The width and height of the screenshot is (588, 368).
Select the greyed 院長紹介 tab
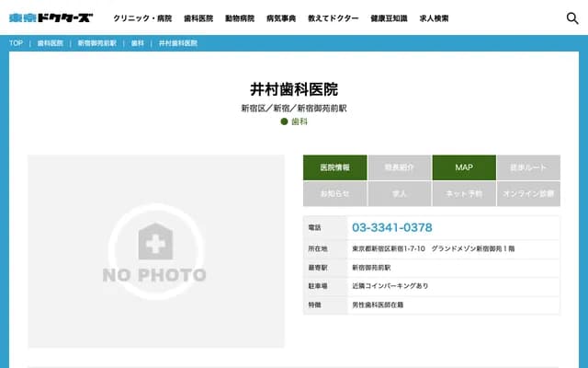pyautogui.click(x=400, y=167)
